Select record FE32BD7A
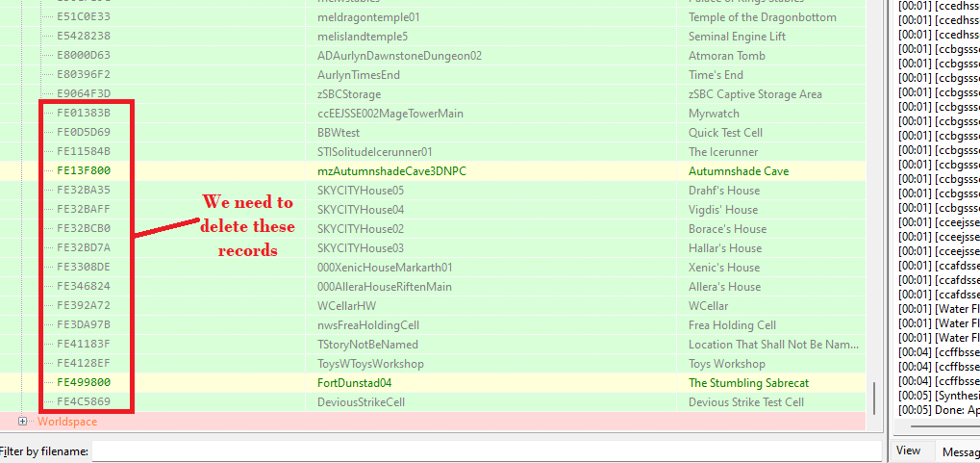The height and width of the screenshot is (463, 980). coord(84,248)
